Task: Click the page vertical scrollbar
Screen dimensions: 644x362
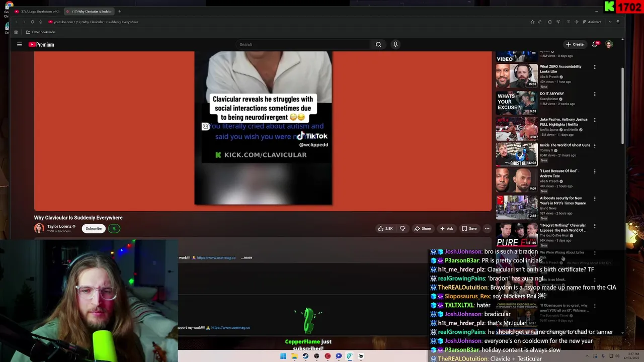Action: [x=622, y=106]
